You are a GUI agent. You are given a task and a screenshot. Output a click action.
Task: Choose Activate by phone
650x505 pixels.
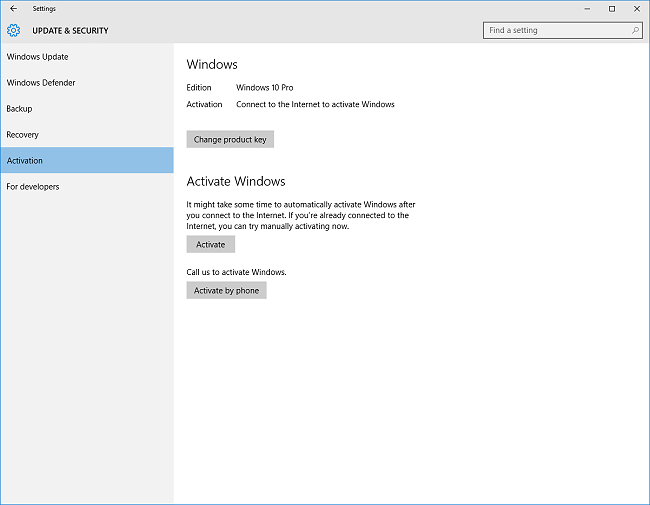[x=226, y=291]
